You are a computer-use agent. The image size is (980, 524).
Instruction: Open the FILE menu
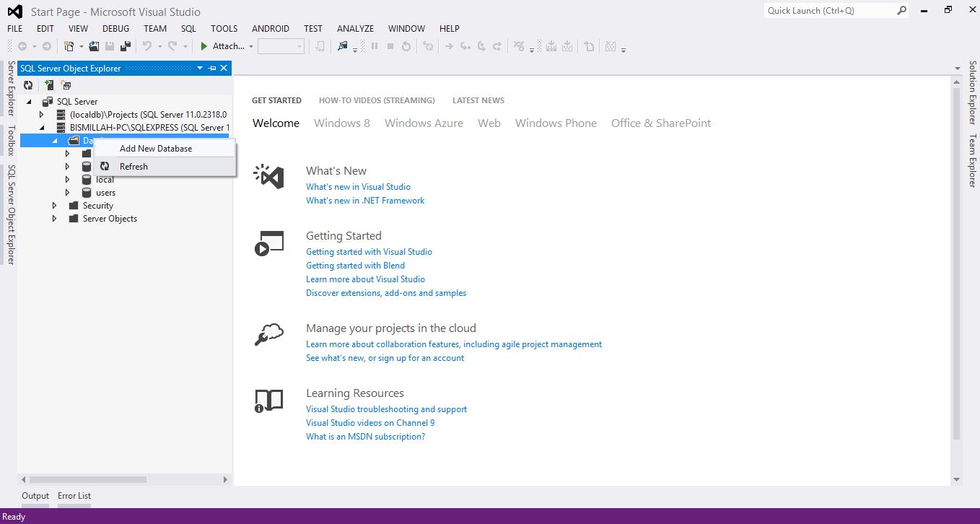pyautogui.click(x=14, y=28)
